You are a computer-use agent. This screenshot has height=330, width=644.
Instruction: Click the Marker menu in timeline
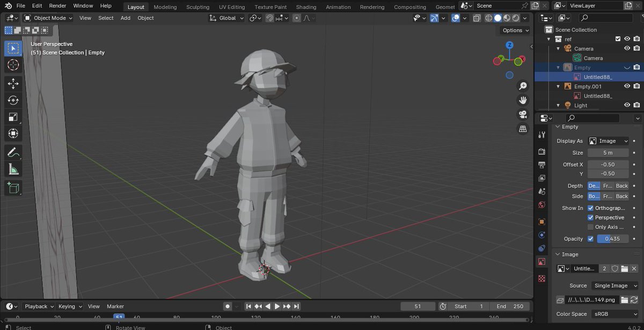coord(115,306)
